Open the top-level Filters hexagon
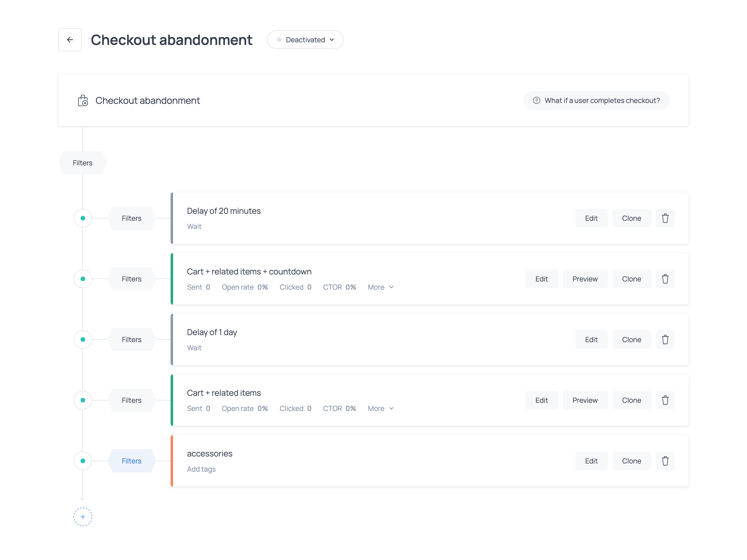Screen dimensions: 747x560 pos(83,163)
